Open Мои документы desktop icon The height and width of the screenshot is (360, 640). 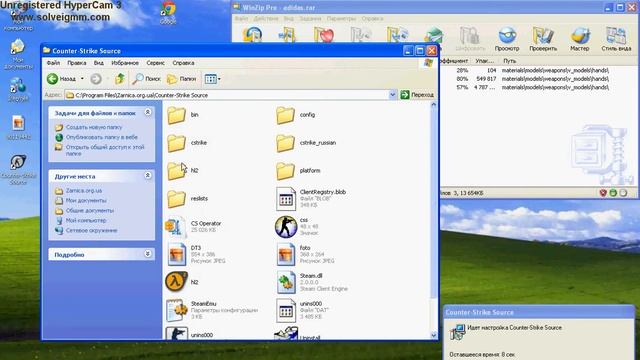point(18,54)
